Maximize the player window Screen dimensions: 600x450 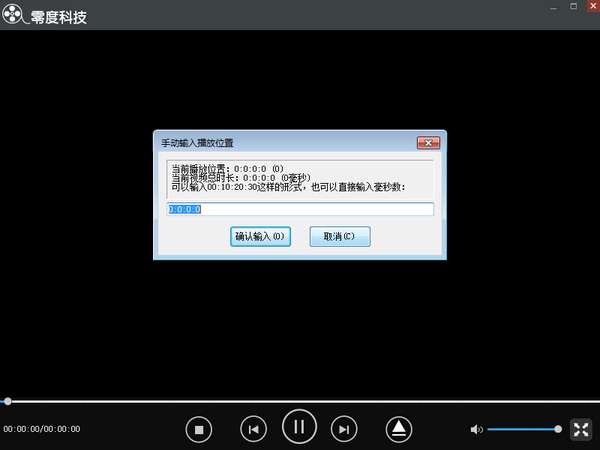coord(573,6)
